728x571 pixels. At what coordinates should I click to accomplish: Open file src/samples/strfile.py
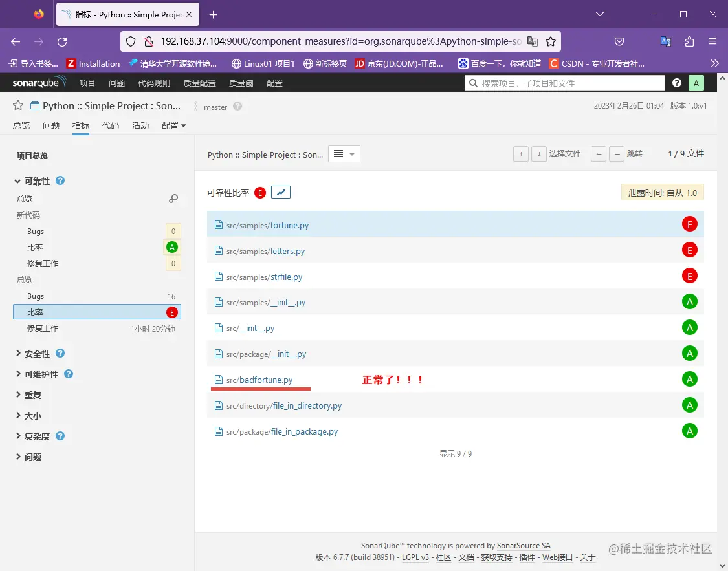pos(264,277)
